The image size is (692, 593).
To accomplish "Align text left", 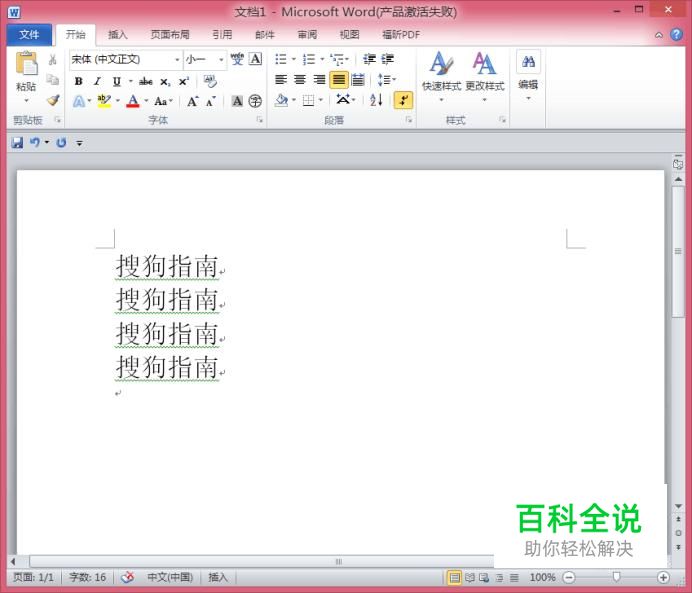I will pyautogui.click(x=281, y=80).
